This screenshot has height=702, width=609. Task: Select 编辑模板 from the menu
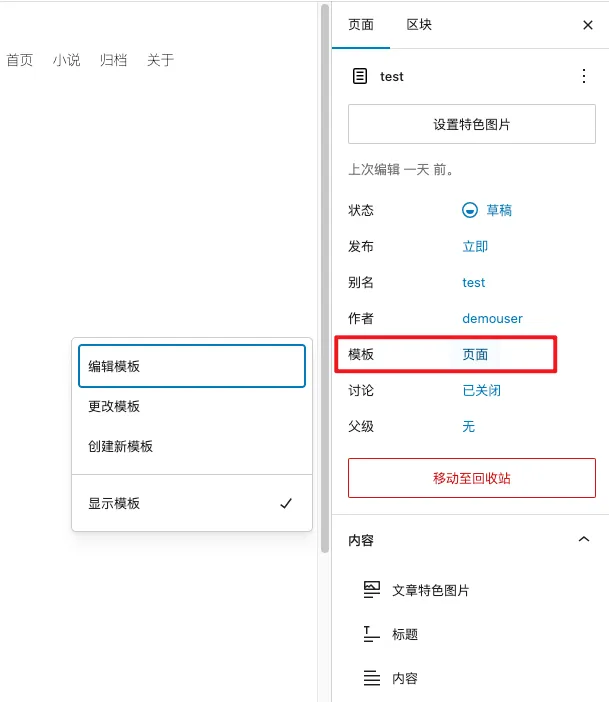[x=191, y=366]
